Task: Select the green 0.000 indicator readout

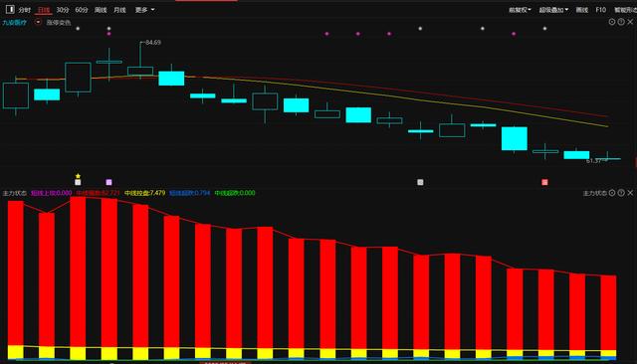Action: click(x=235, y=193)
